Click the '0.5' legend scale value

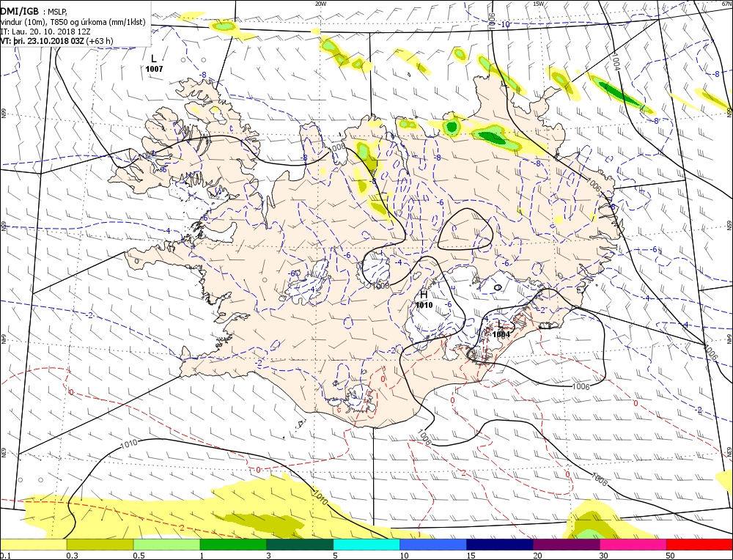[x=139, y=556]
